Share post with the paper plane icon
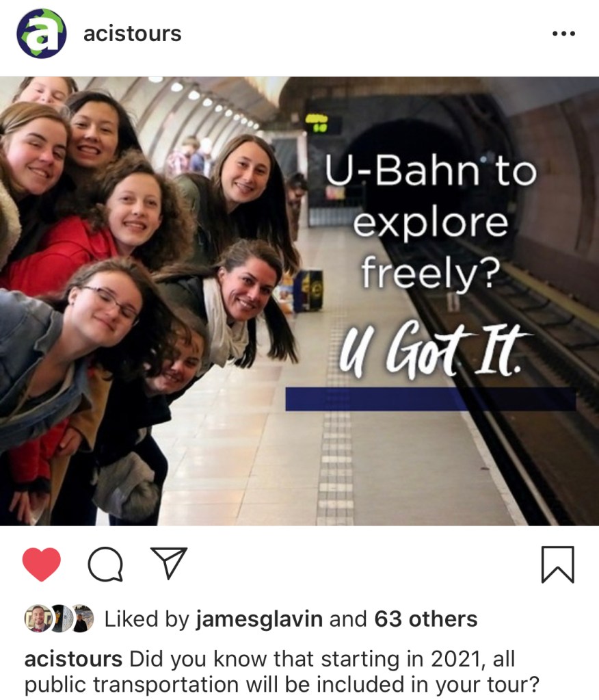The image size is (599, 700). pos(169,563)
